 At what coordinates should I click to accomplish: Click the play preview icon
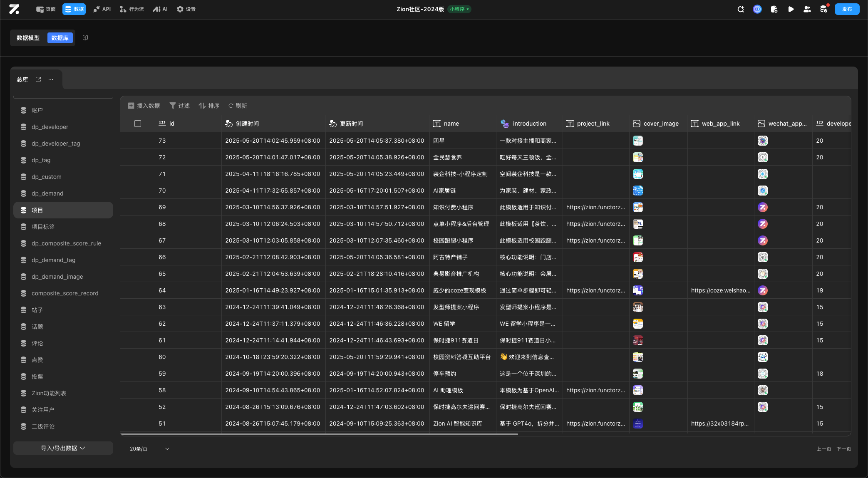[791, 9]
